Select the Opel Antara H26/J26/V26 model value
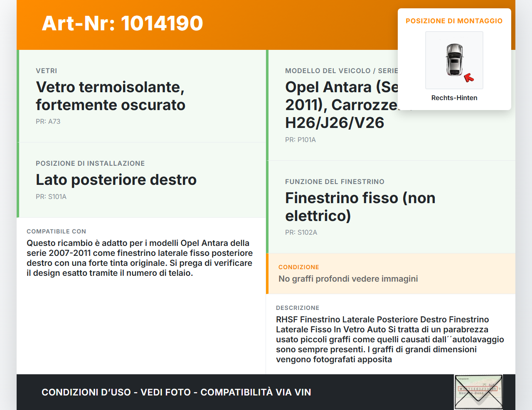 pos(342,105)
